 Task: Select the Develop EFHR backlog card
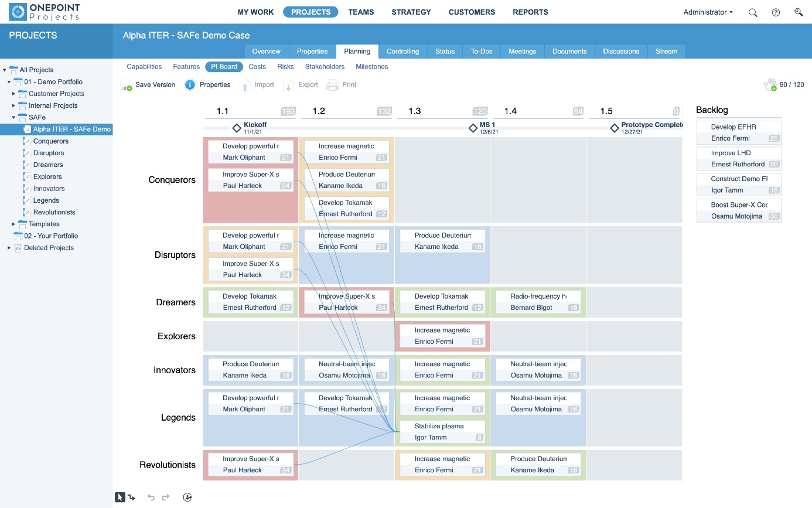(739, 132)
